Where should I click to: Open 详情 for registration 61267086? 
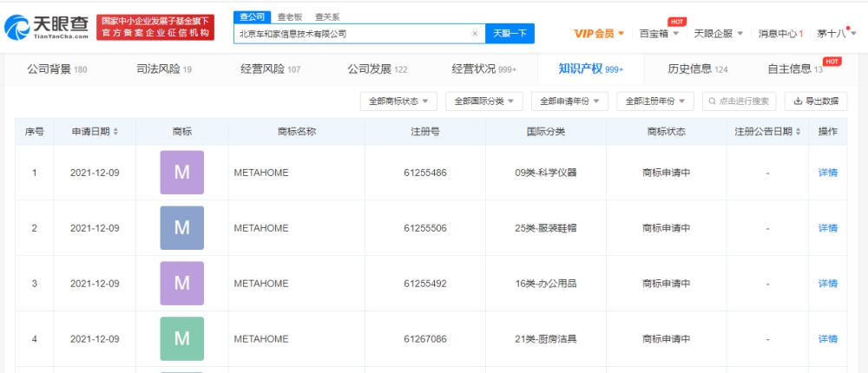point(827,338)
